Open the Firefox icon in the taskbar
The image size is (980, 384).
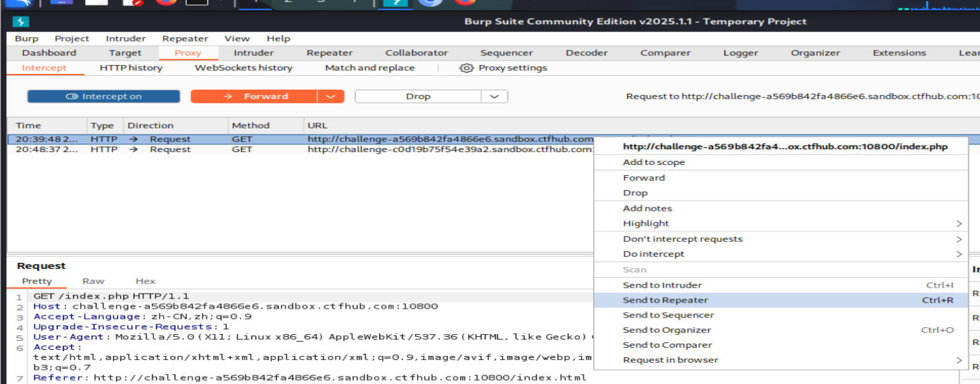[x=165, y=2]
